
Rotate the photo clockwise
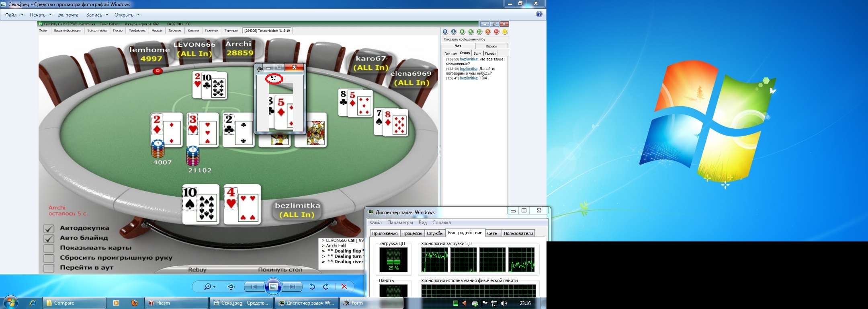pyautogui.click(x=326, y=286)
